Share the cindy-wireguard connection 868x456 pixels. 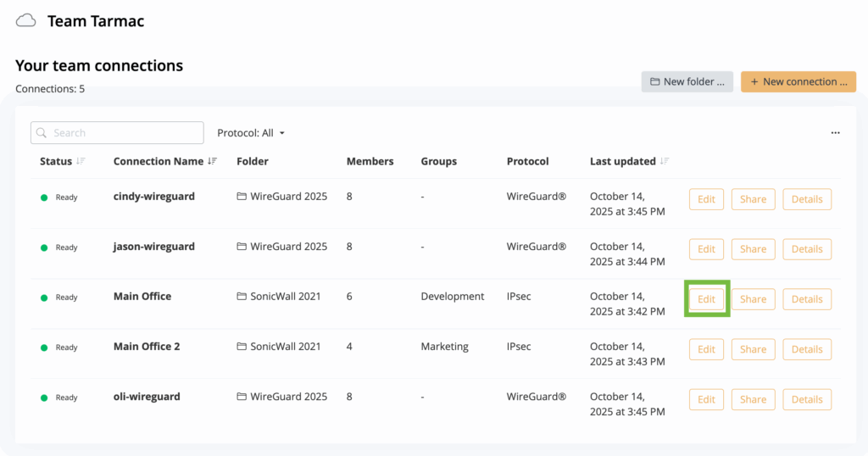pos(753,199)
